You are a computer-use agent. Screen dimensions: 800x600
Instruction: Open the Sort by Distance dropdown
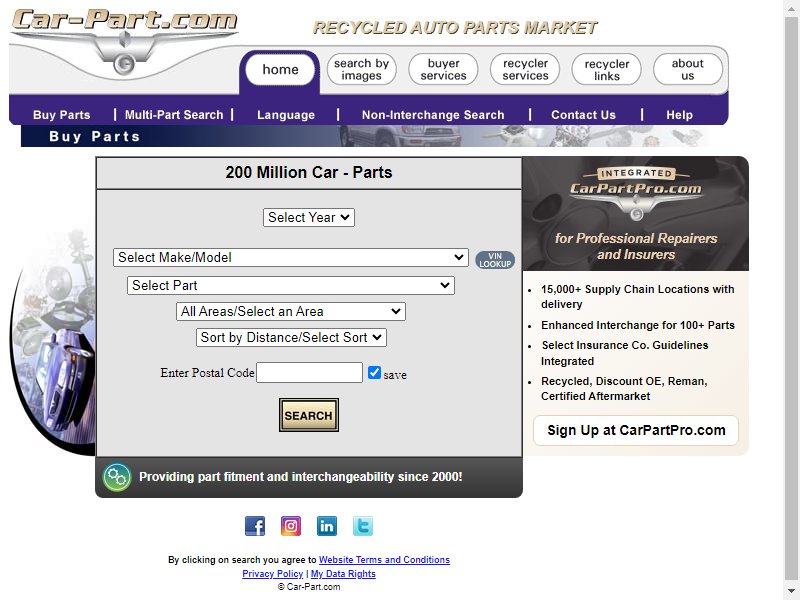pos(291,337)
